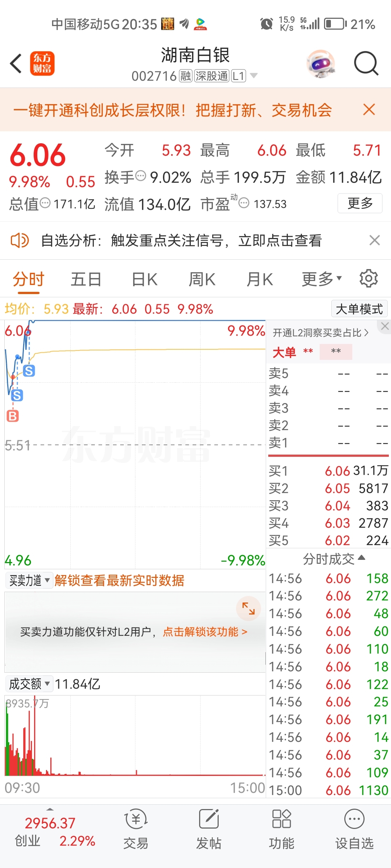Tap the 融 margin badge
Viewport: 391px width, 868px height.
[x=186, y=76]
